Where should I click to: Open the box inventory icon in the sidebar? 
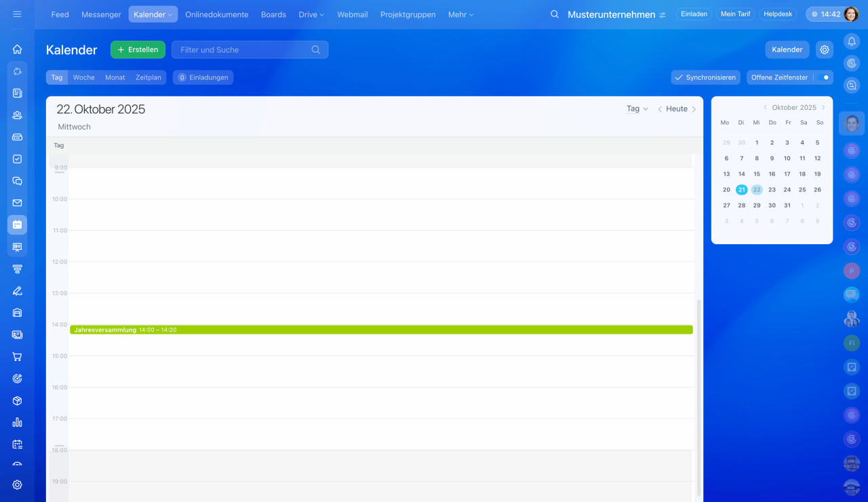[17, 400]
